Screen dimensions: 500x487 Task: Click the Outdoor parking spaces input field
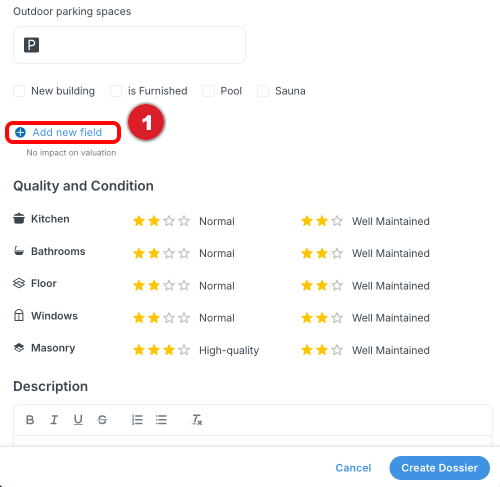(129, 45)
